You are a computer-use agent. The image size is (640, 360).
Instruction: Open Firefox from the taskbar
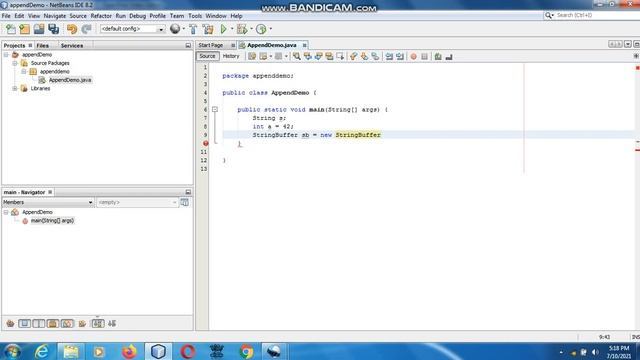pos(129,351)
